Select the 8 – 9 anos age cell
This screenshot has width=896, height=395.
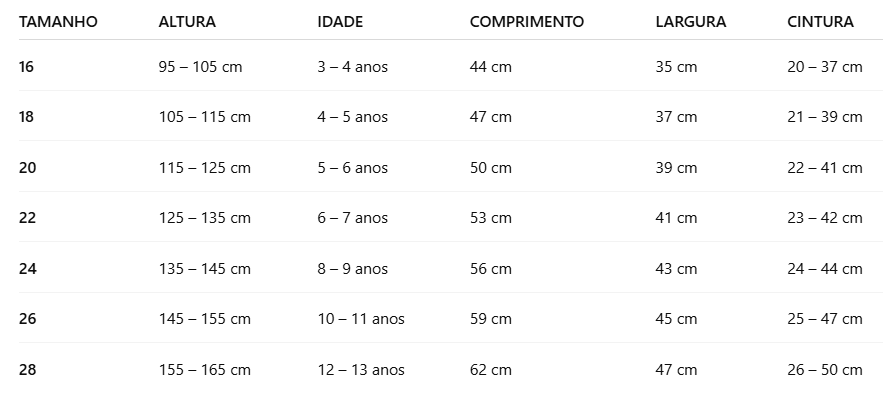click(353, 269)
